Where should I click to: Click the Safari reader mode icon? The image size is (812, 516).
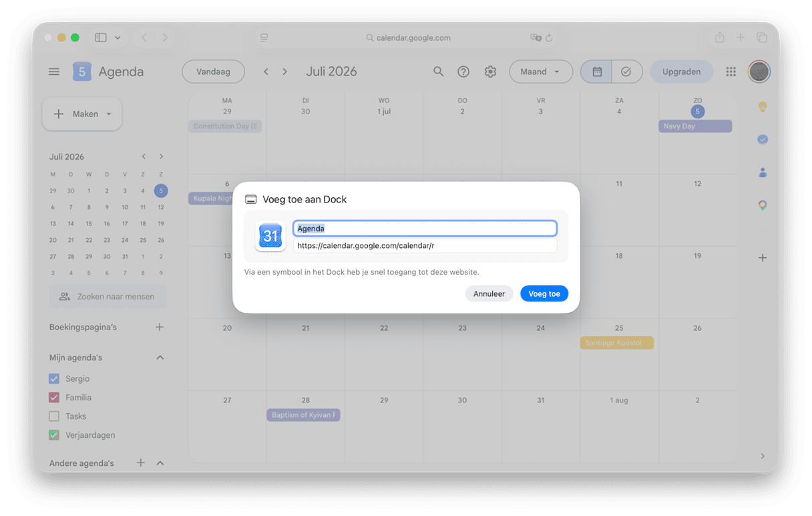pyautogui.click(x=264, y=38)
